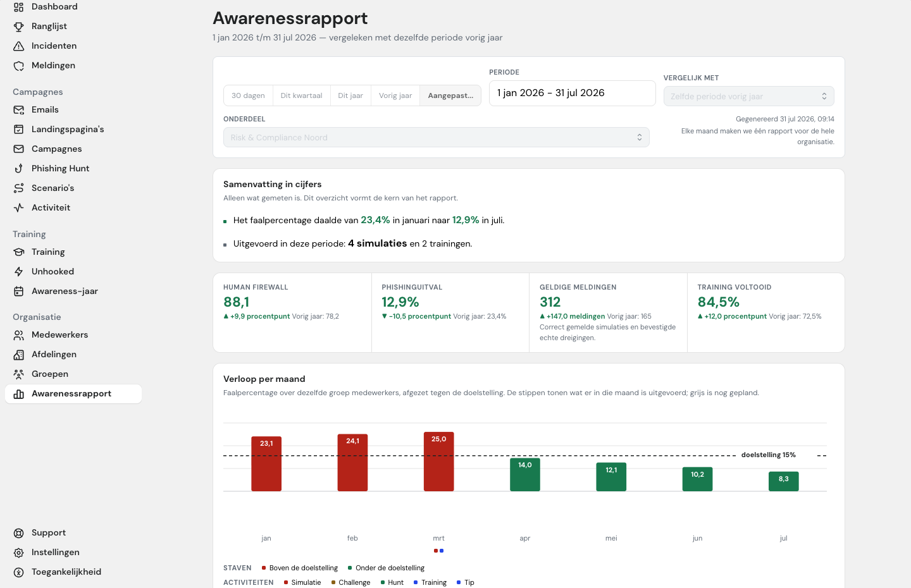Click the blue Training legend swatch

pos(416,582)
